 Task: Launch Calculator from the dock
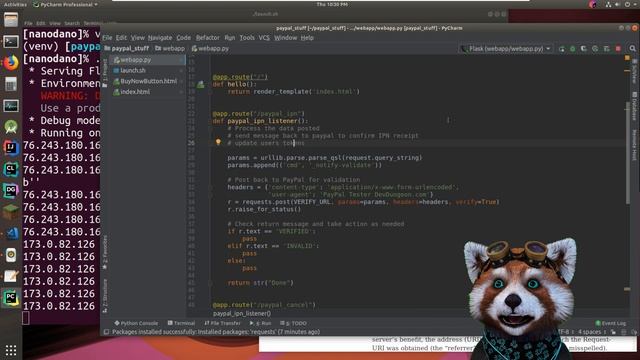[x=11, y=84]
